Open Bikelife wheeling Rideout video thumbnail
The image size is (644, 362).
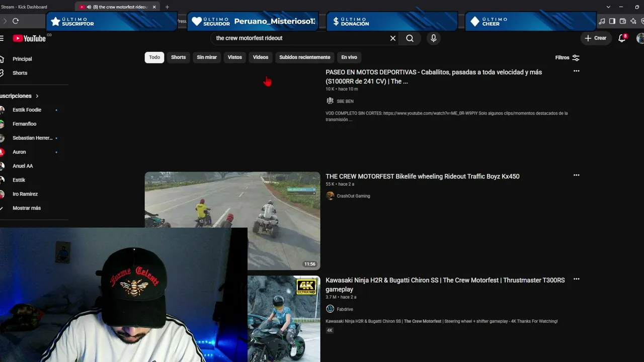232,221
